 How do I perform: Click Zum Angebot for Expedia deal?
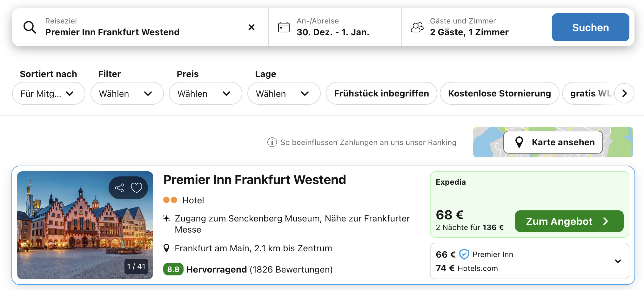coord(569,221)
